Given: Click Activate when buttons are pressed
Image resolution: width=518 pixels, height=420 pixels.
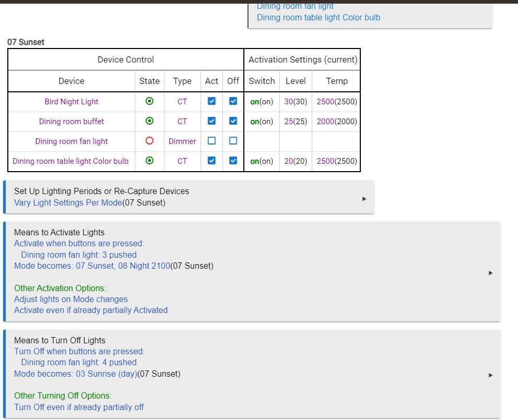Looking at the screenshot, I should (x=79, y=243).
